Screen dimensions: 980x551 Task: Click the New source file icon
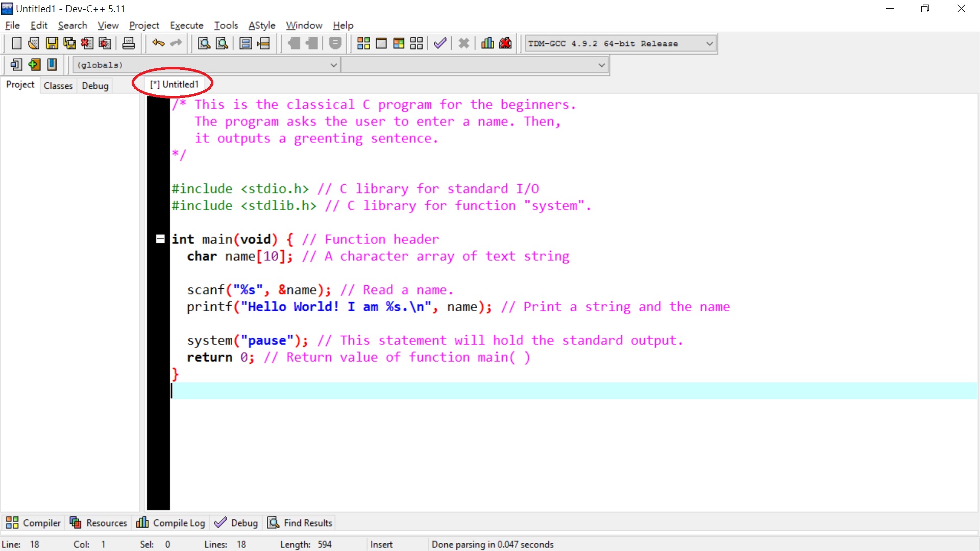[x=16, y=43]
